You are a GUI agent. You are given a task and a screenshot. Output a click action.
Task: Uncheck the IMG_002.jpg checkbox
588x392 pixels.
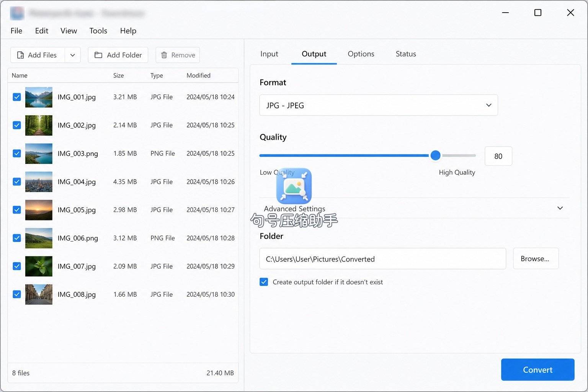click(17, 125)
